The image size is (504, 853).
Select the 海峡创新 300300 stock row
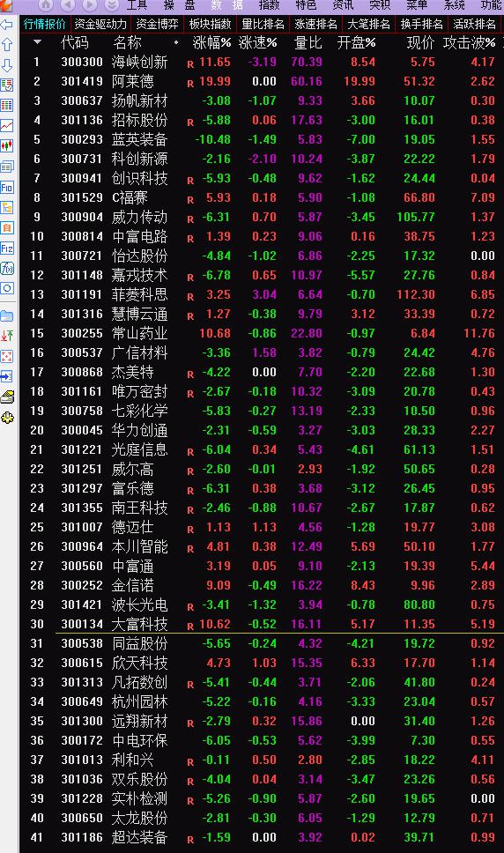click(262, 62)
